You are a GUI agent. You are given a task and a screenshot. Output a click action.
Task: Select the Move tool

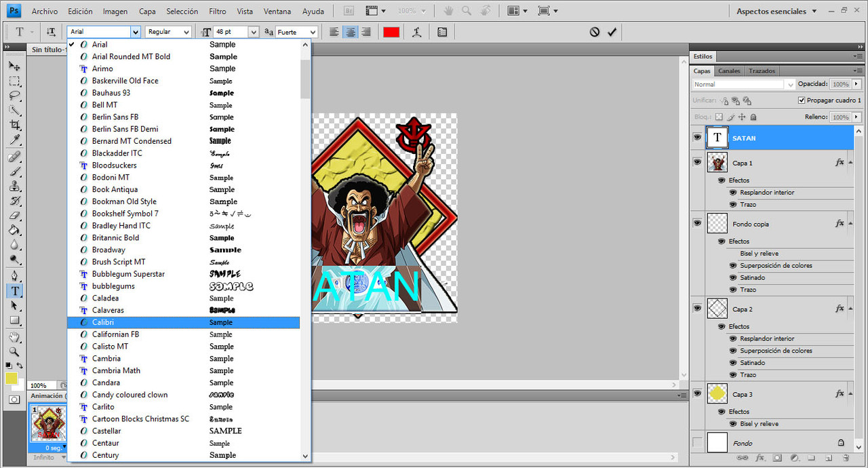click(14, 66)
